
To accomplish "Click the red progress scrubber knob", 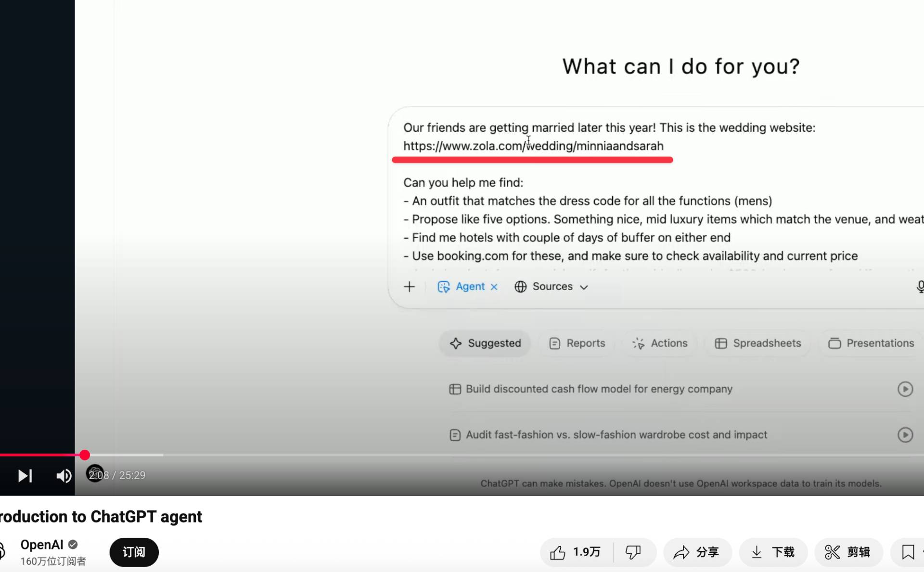I will [85, 455].
